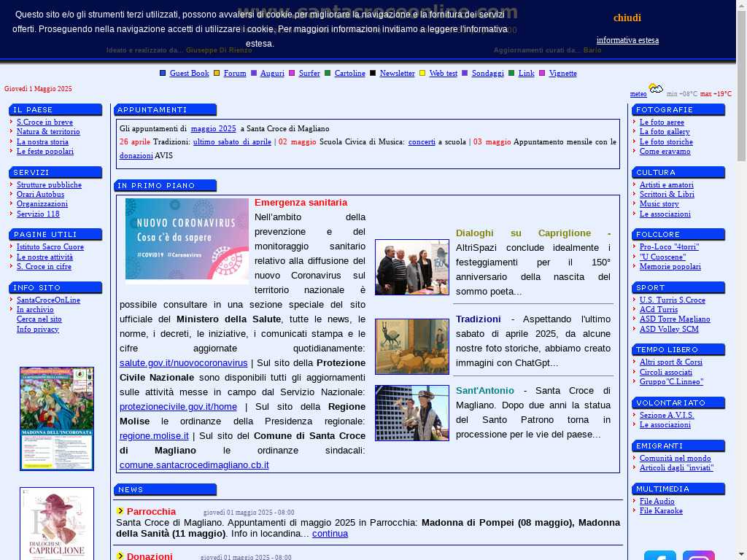Click the yellow arrow icon beside Donazioni
Viewport: 747px width, 560px height.
[120, 556]
